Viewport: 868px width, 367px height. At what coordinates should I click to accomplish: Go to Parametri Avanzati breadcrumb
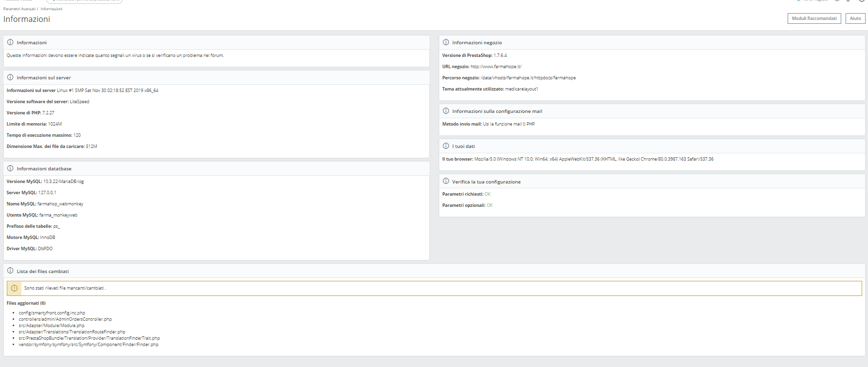click(x=19, y=9)
